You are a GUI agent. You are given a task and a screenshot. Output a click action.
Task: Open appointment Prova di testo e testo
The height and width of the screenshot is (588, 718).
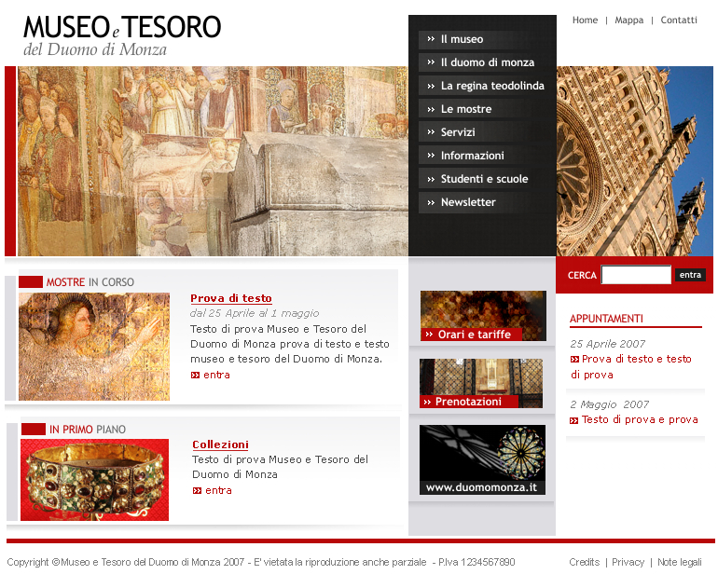[631, 367]
